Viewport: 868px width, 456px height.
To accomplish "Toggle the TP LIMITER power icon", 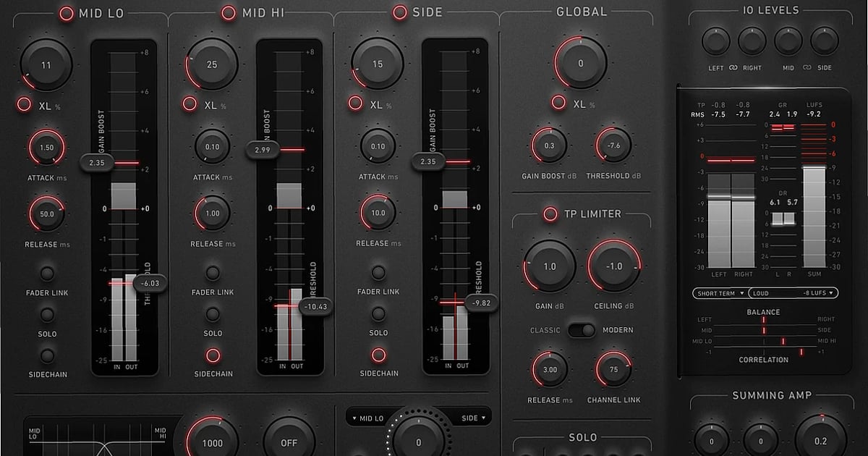I will click(549, 214).
